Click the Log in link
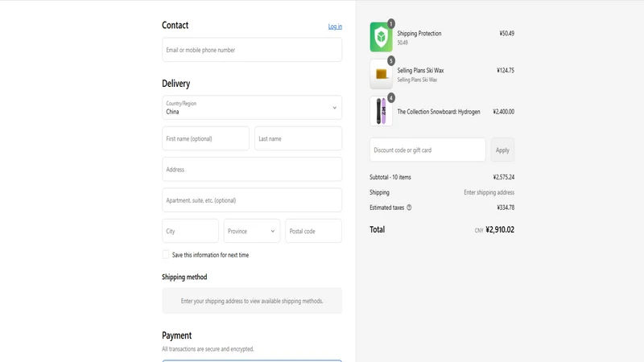The height and width of the screenshot is (362, 644). click(x=335, y=27)
